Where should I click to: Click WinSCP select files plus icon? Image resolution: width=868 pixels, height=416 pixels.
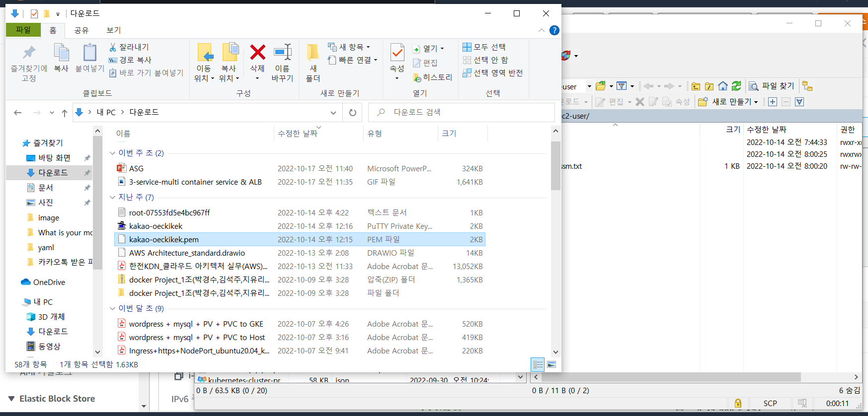[773, 102]
